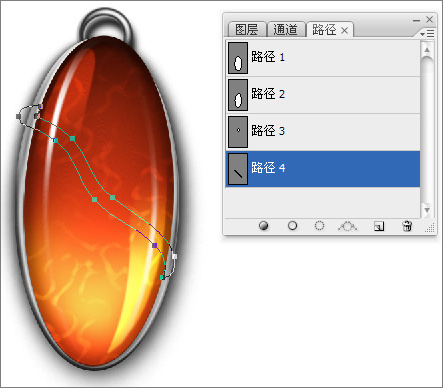Screen dimensions: 443x388
Task: Minimize the paths panel
Action: coord(416,21)
